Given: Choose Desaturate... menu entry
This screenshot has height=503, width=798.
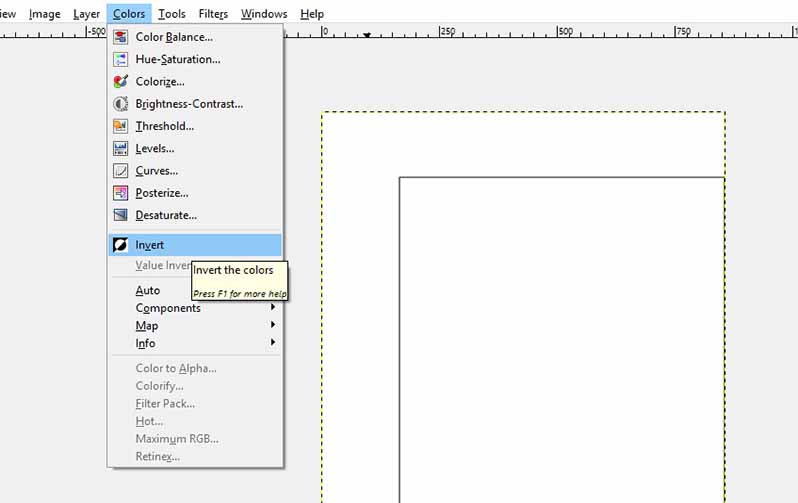Looking at the screenshot, I should click(x=195, y=215).
